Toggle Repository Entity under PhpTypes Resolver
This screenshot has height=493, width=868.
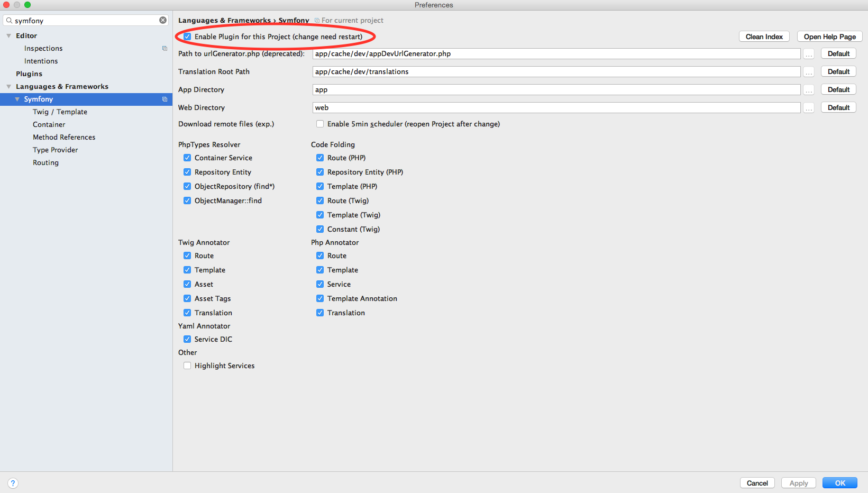tap(187, 172)
